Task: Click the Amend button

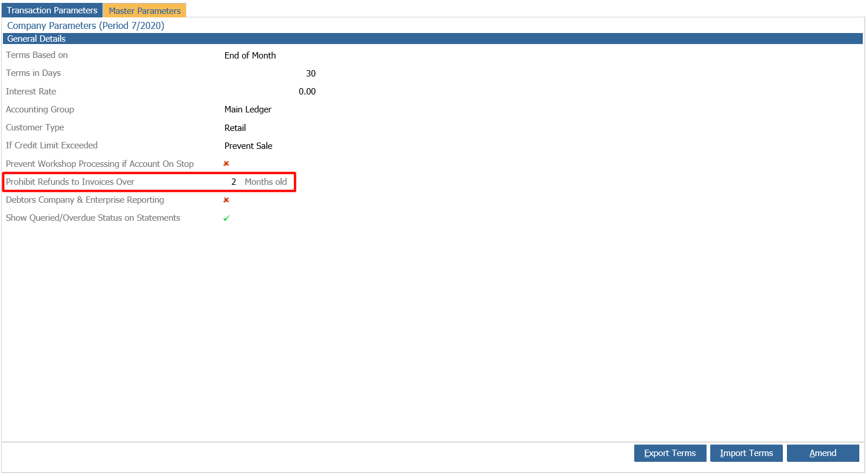Action: coord(823,453)
